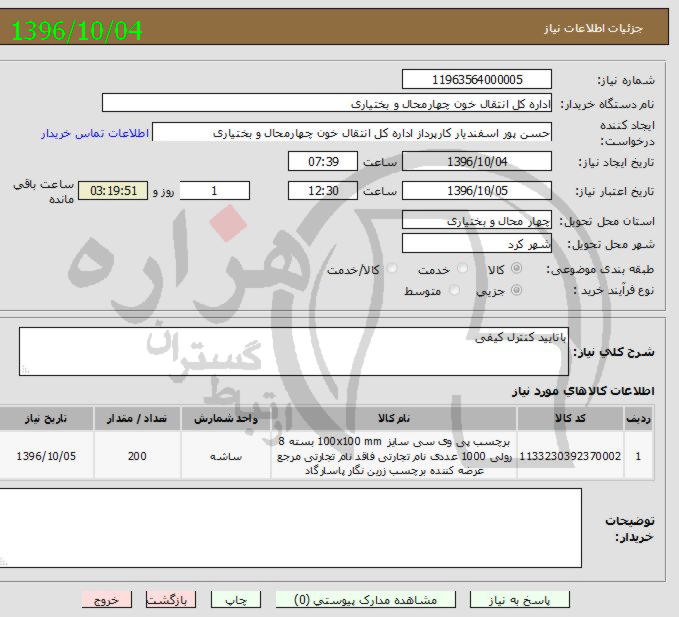679x617 pixels.
Task: Select the کالا/خدمت radio button
Action: (392, 268)
